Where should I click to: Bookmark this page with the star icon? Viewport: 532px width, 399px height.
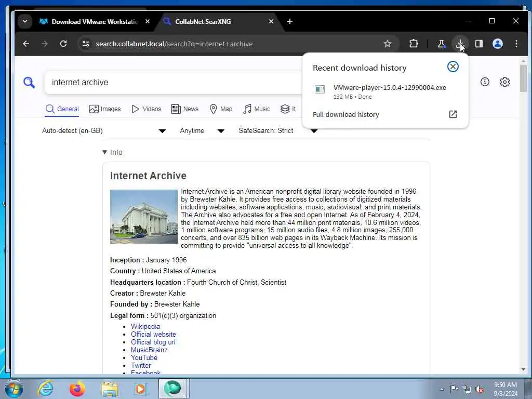click(x=388, y=44)
